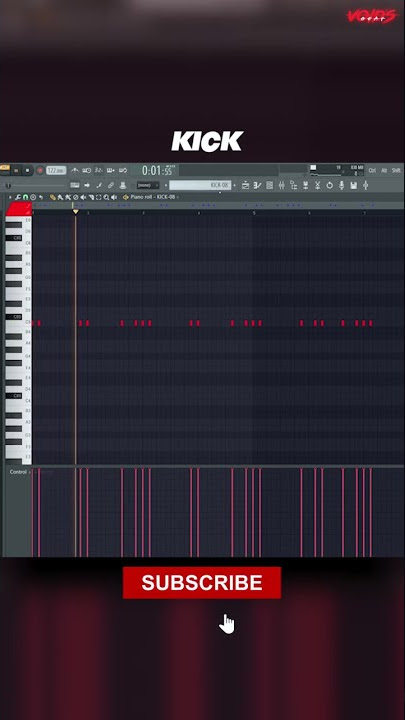Click the red SUBSCRIBE button
The image size is (405, 720).
click(x=202, y=582)
